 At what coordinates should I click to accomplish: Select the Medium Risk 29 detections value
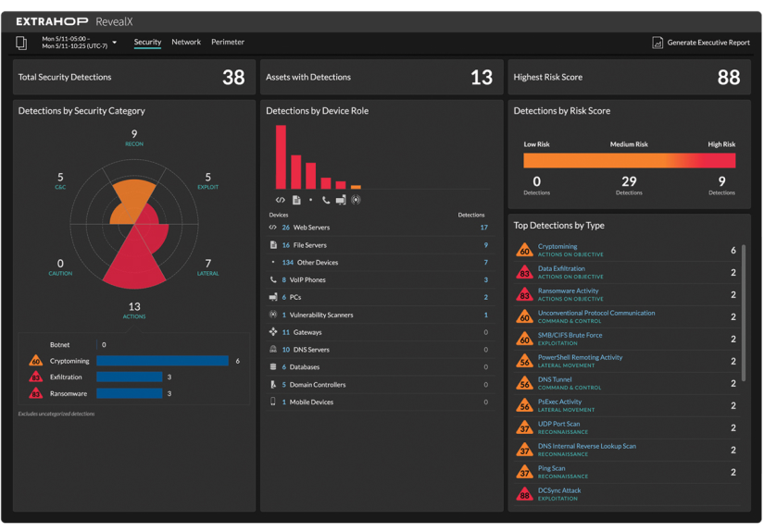click(629, 182)
